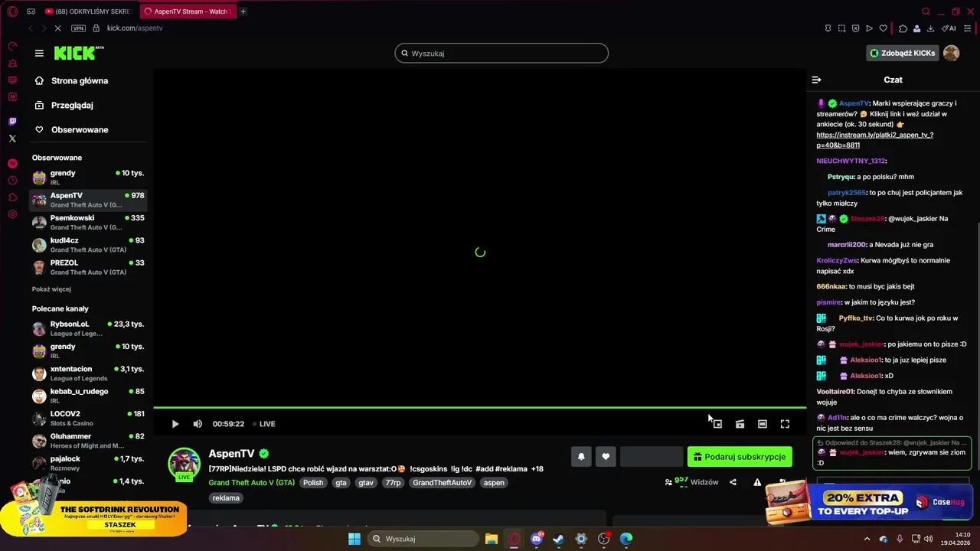
Task: Select the GrandTheftAutoV tag
Action: click(x=442, y=483)
